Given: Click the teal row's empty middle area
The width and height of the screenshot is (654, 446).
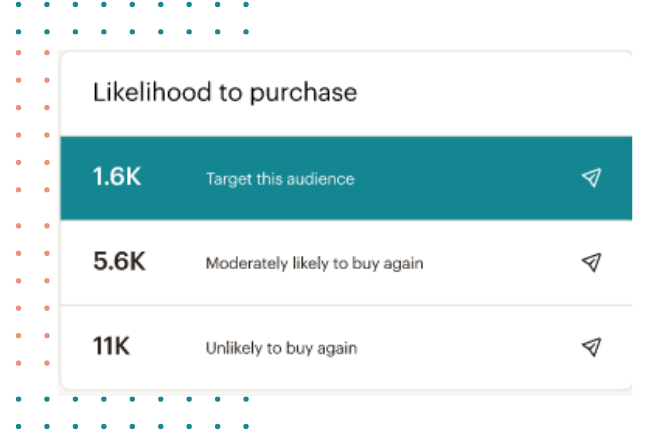Looking at the screenshot, I should coord(467,178).
